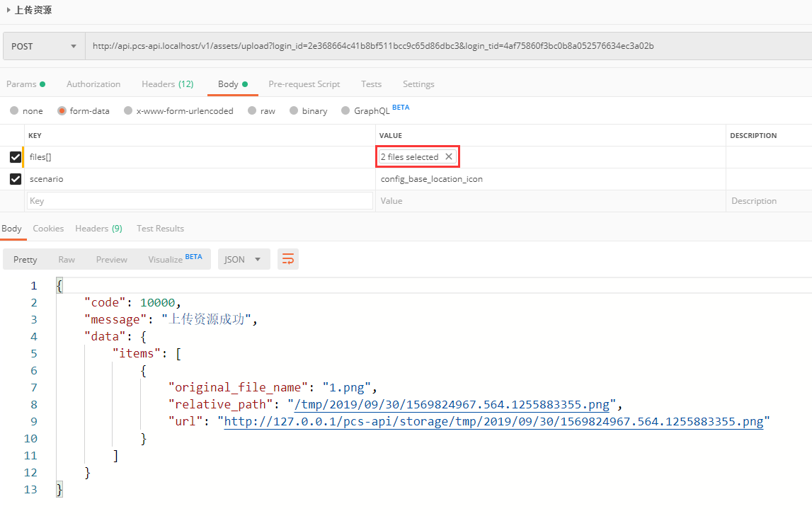This screenshot has width=812, height=516.
Task: Open the POST method dropdown
Action: click(x=44, y=46)
